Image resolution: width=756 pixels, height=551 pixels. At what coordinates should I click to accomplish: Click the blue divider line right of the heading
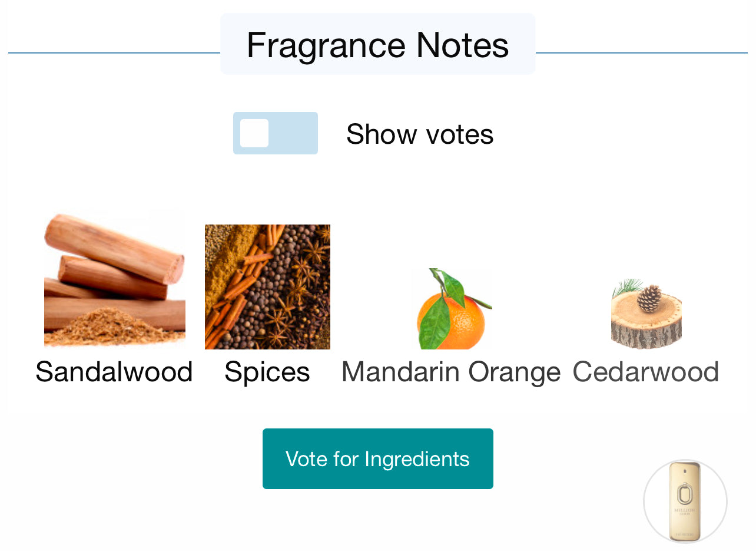641,53
